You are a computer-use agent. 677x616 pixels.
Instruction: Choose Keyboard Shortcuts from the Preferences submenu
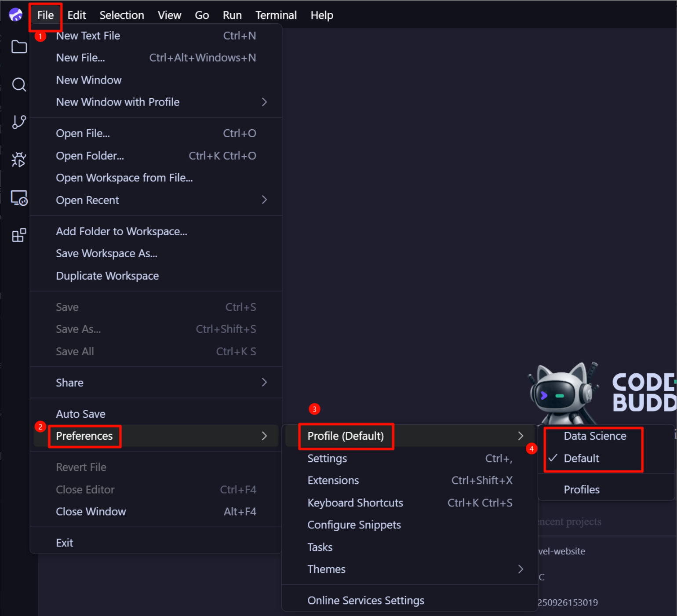(x=355, y=503)
